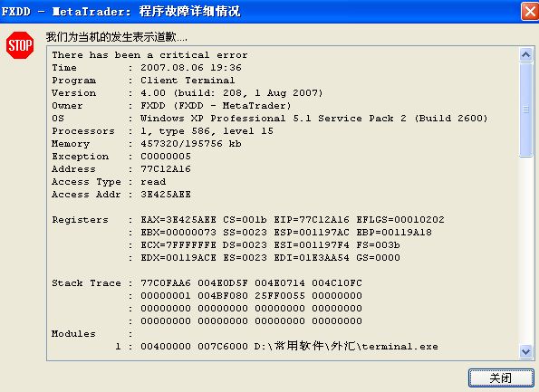Click the register entry ECX=7FFFFFFE
Image resolution: width=539 pixels, height=392 pixels.
[x=178, y=245]
